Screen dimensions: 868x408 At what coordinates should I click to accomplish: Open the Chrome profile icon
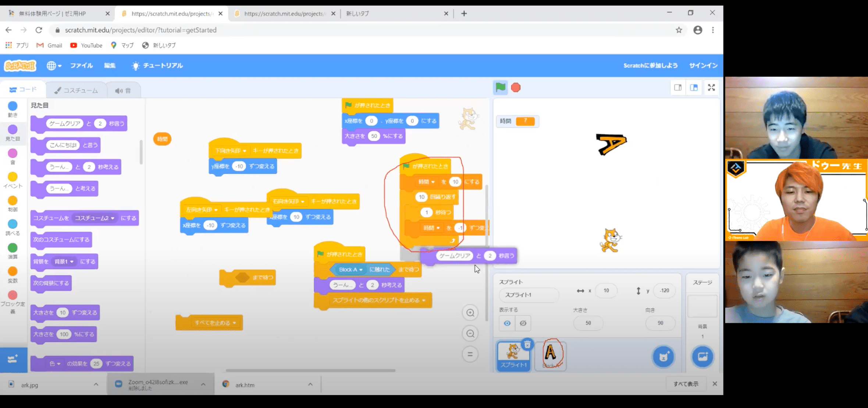697,30
